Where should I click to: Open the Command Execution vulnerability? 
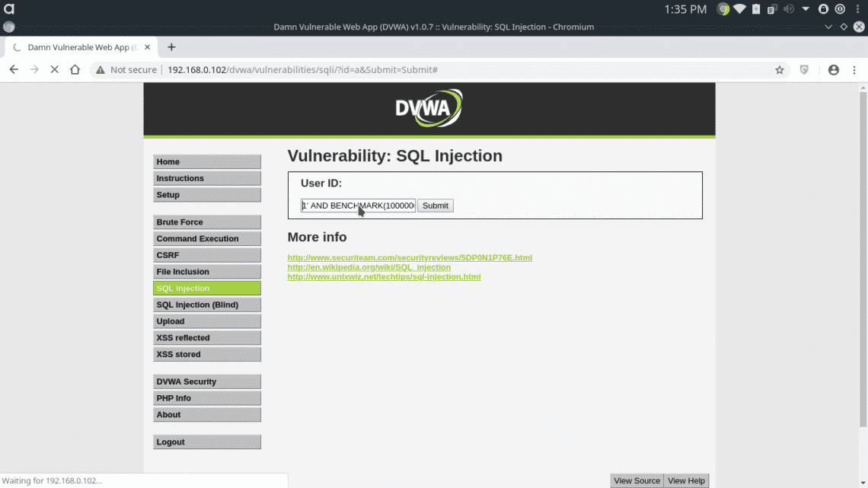(207, 238)
